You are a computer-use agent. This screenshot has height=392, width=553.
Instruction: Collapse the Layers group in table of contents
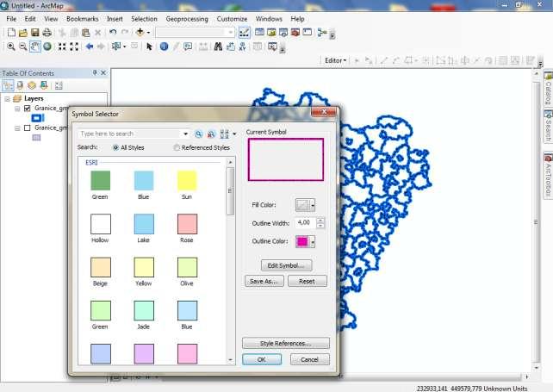(7, 99)
